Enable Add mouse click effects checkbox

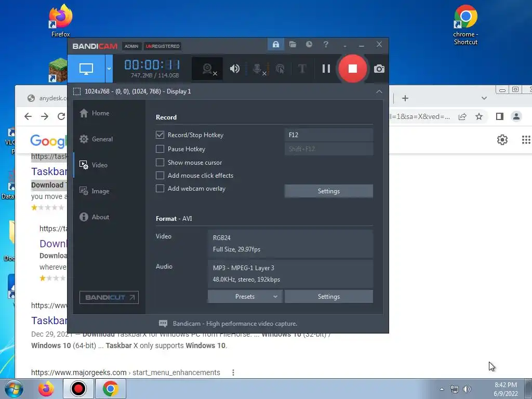pyautogui.click(x=160, y=176)
